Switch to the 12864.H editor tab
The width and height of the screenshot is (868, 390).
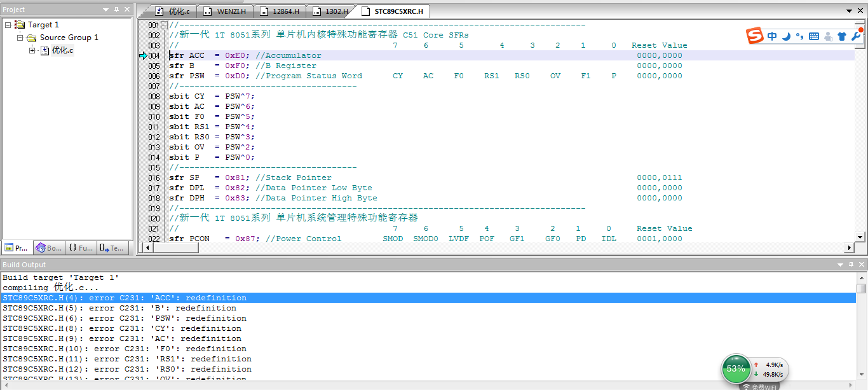coord(280,11)
